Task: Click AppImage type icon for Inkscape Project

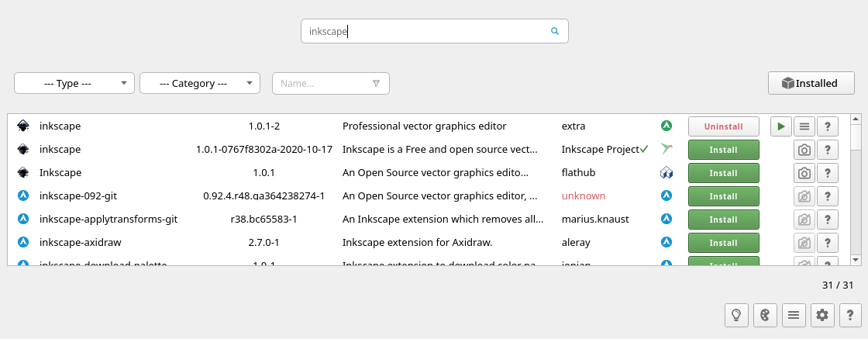Action: pos(666,149)
